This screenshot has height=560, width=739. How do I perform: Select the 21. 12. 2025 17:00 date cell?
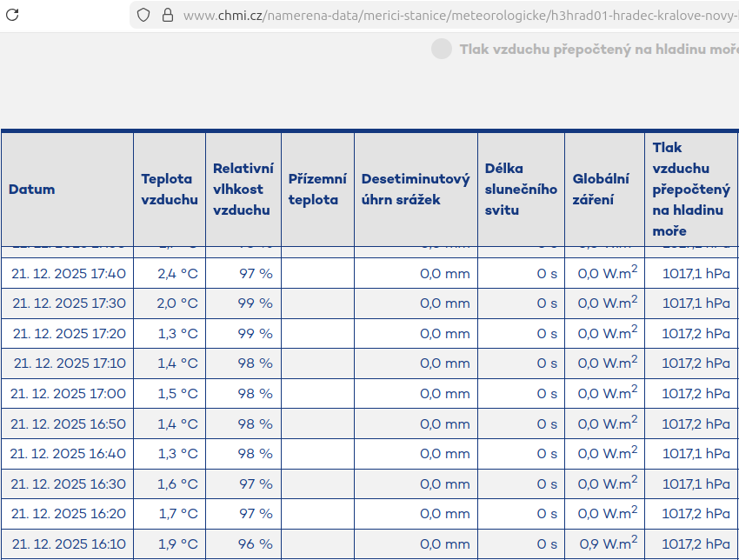pos(69,394)
